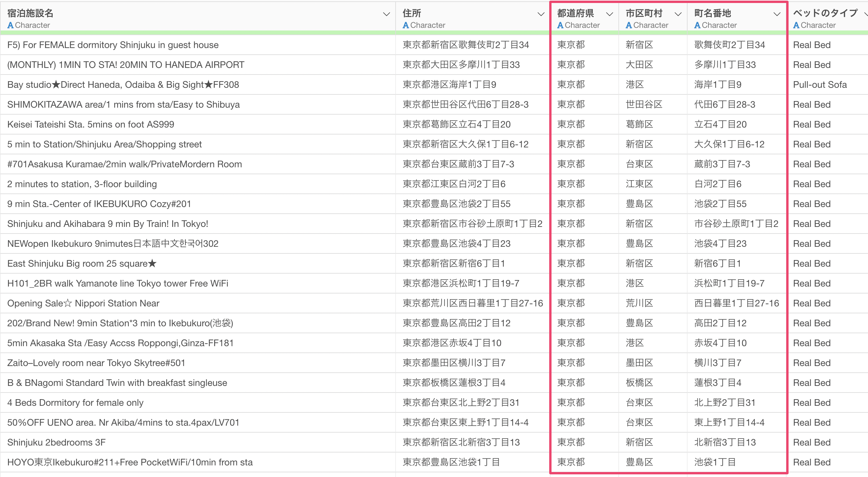Click cell '5 min to Station/Shinjuku Area/Shopping street'

coord(198,144)
